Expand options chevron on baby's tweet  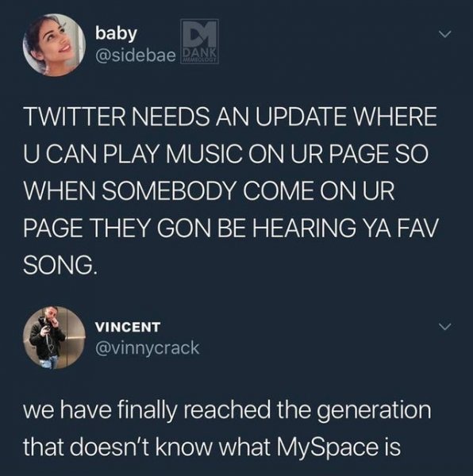(445, 33)
